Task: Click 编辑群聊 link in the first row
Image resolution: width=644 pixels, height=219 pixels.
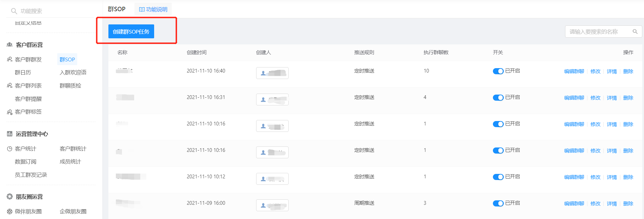Action: pyautogui.click(x=574, y=72)
